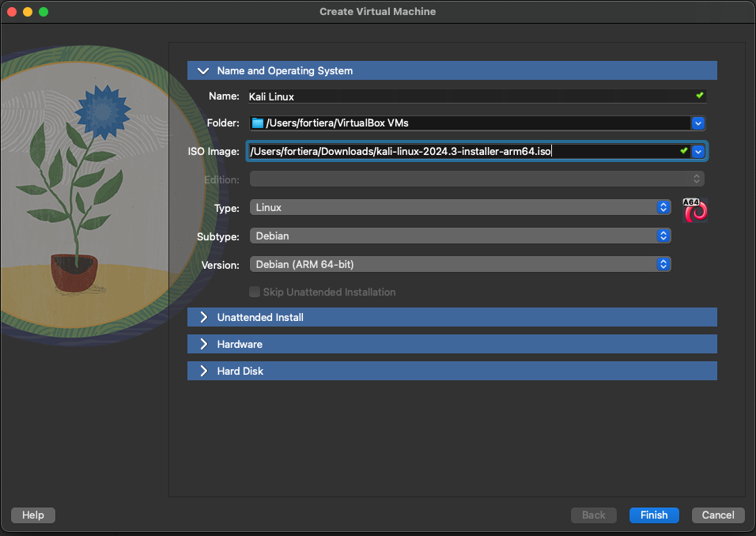Click the Cancel button

click(x=718, y=515)
